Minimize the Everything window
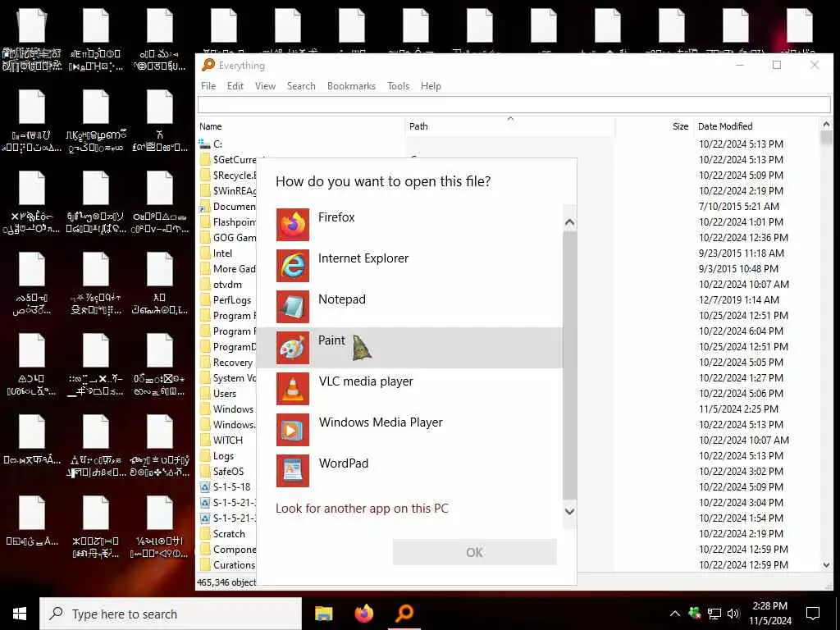This screenshot has width=840, height=630. pos(740,65)
